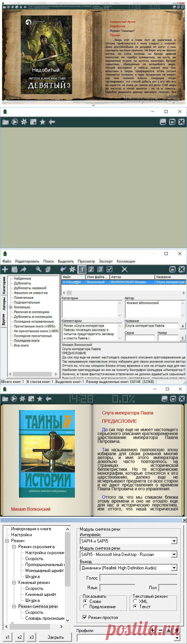
Task: Select Слово radio button
Action: coord(86,601)
